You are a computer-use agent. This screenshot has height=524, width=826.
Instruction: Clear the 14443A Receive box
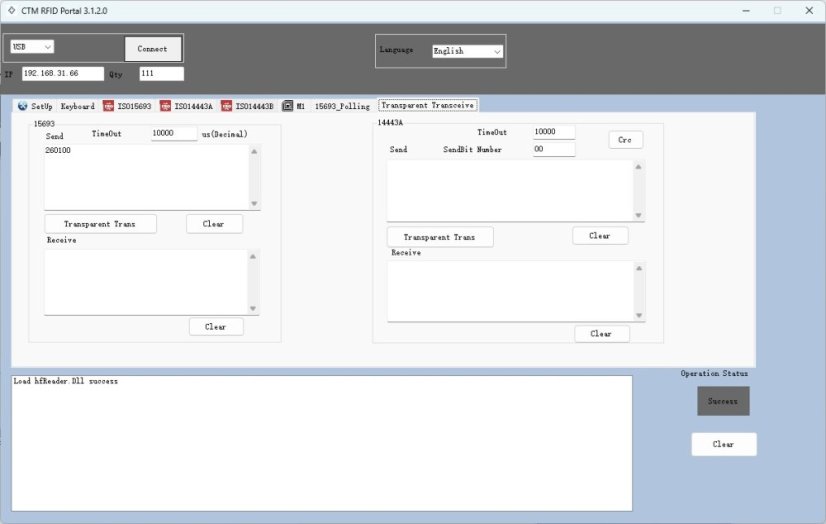(601, 334)
